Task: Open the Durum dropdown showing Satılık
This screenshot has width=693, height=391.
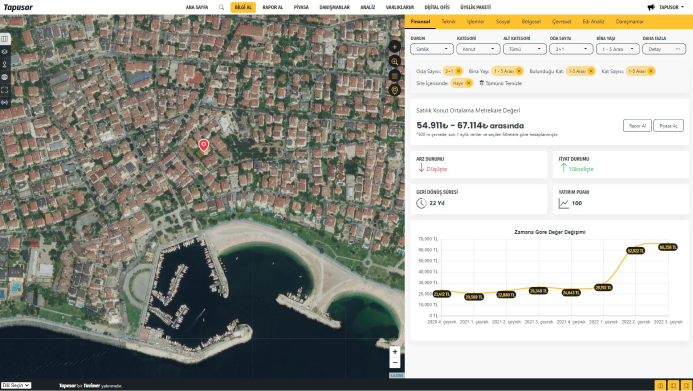Action: point(432,49)
